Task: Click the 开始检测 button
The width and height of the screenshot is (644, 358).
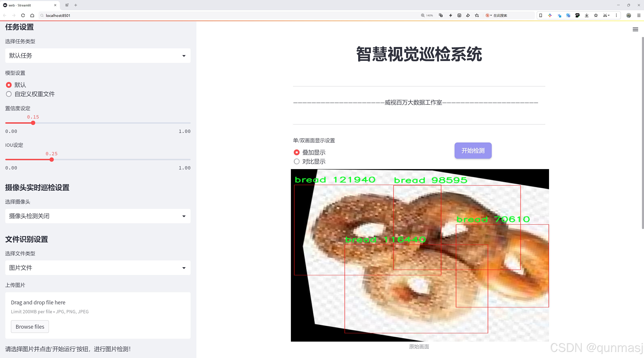Action: (473, 150)
